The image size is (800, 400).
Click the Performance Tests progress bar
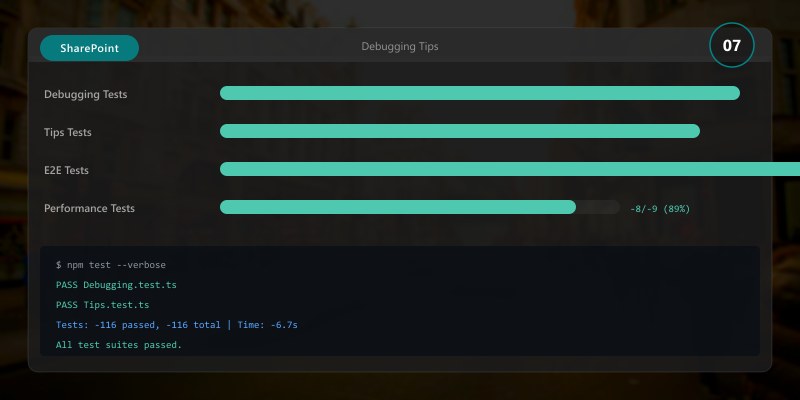pyautogui.click(x=420, y=207)
